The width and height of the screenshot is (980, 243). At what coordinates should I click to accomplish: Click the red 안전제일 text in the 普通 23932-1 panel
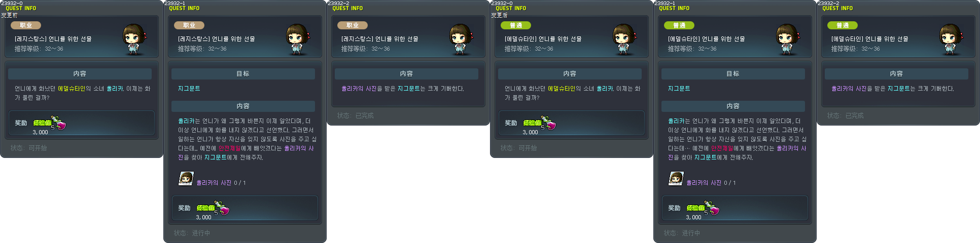coord(722,148)
